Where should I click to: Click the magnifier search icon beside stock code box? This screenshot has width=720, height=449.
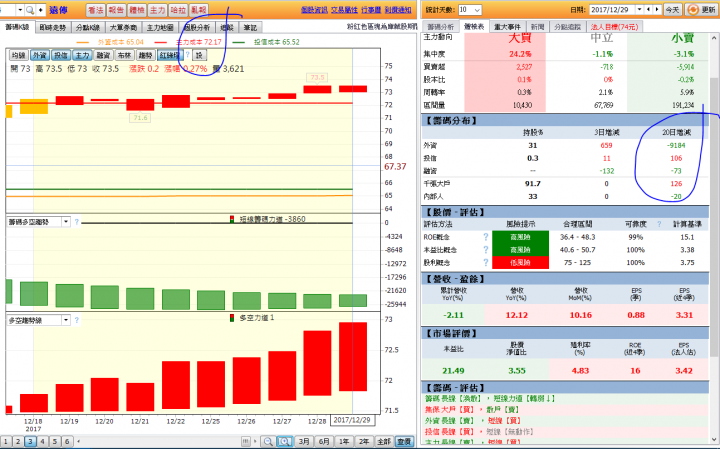point(30,10)
